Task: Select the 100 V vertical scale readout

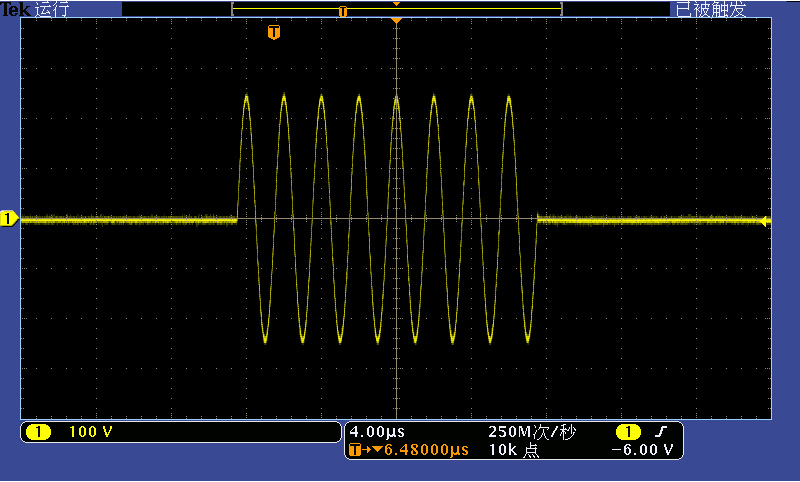Action: [x=91, y=432]
